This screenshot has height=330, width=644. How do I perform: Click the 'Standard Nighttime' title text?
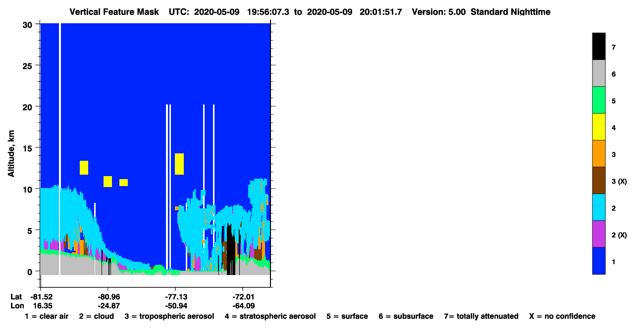[x=510, y=11]
